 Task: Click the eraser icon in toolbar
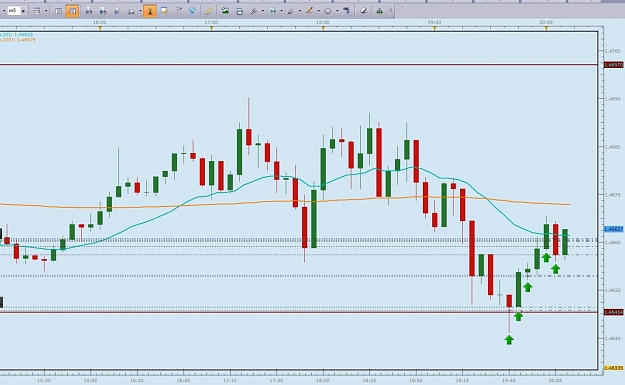(x=364, y=11)
